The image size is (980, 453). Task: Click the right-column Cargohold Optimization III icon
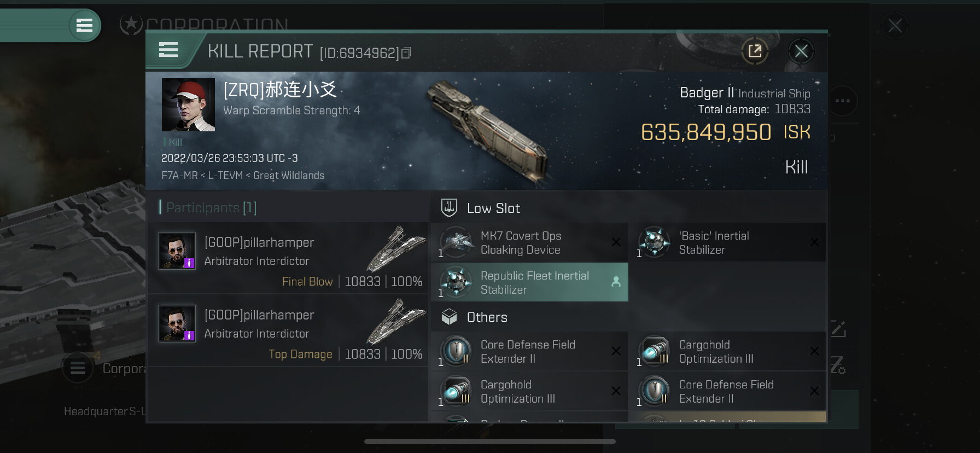[x=654, y=351]
